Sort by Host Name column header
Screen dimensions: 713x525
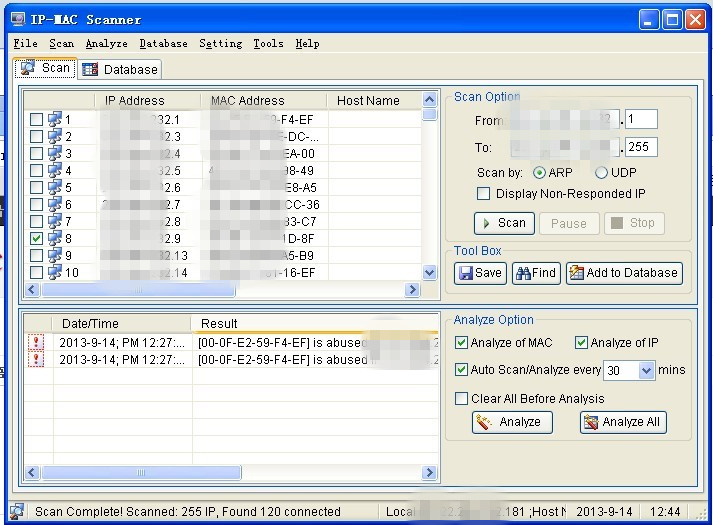(x=375, y=100)
